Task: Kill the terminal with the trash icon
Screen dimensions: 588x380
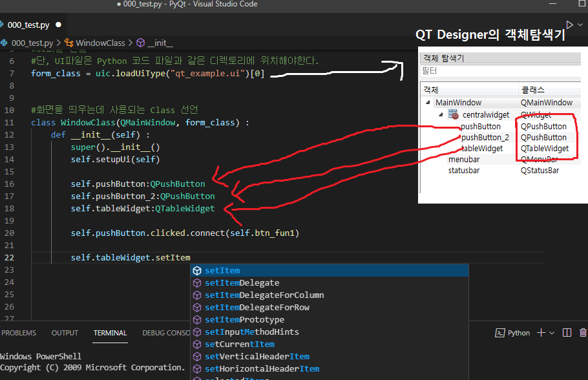Action: point(583,333)
